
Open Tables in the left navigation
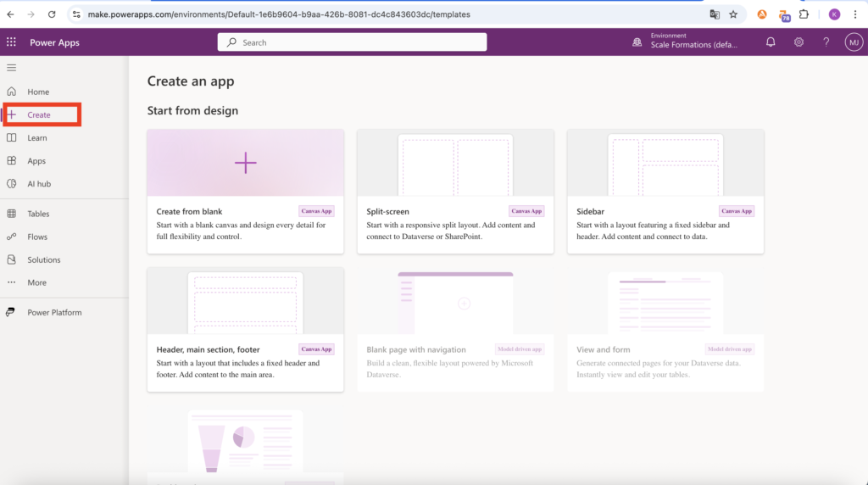[x=38, y=215]
